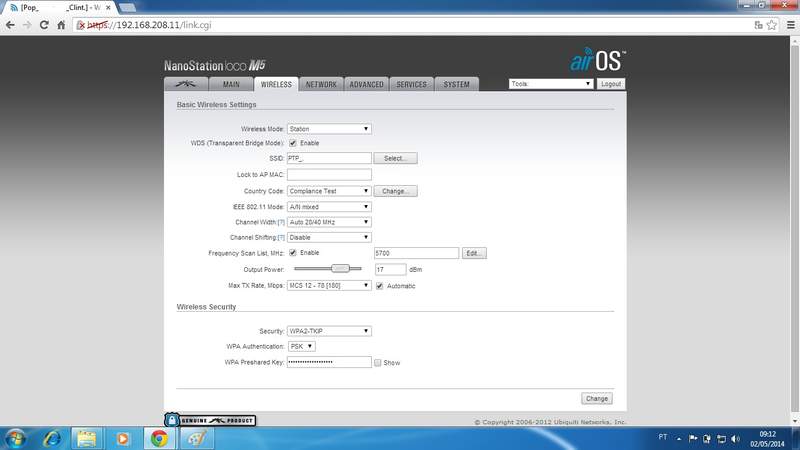
Task: Click frequency list Edit... button
Action: (x=474, y=253)
